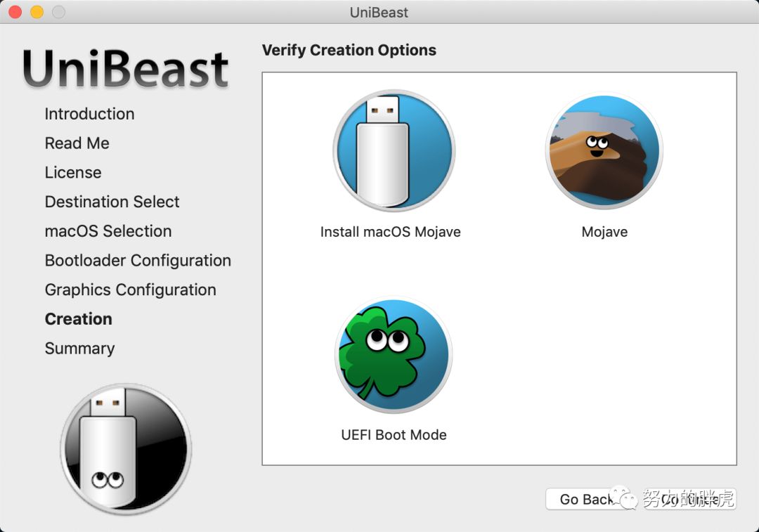Click the large UniBeast logo text

pyautogui.click(x=126, y=69)
